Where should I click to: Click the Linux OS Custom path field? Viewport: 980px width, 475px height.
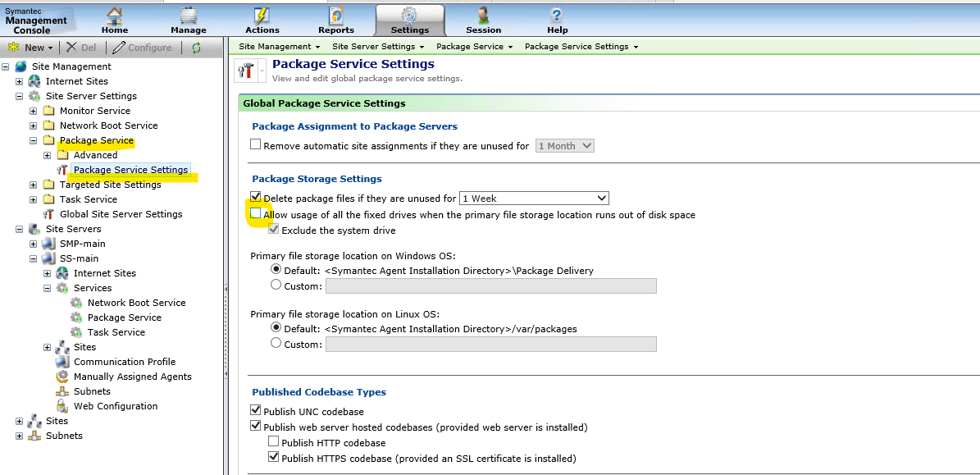pos(490,345)
